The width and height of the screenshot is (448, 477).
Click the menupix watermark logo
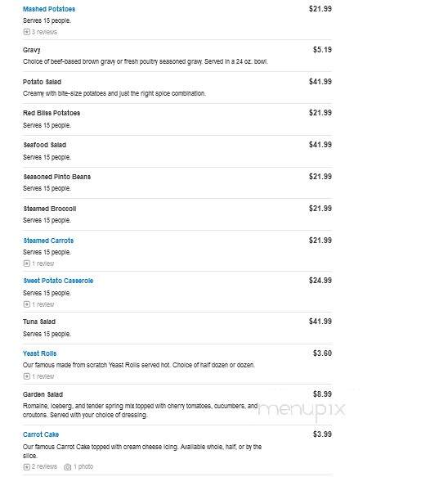coord(302,410)
